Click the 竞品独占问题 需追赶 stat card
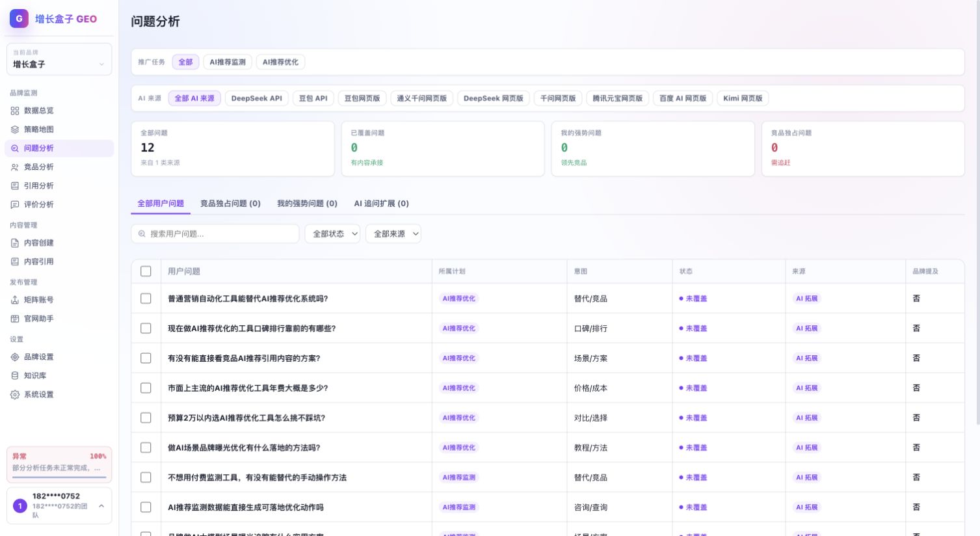 pyautogui.click(x=863, y=148)
